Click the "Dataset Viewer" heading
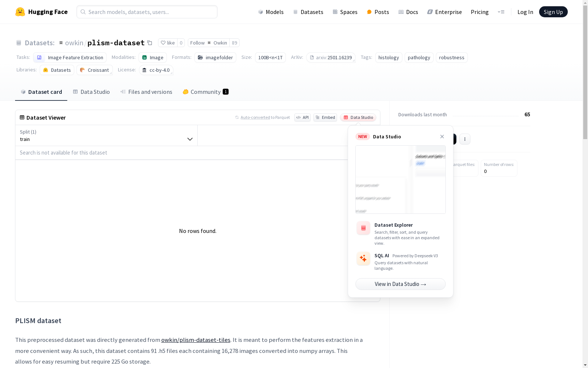The image size is (588, 368). [x=46, y=117]
